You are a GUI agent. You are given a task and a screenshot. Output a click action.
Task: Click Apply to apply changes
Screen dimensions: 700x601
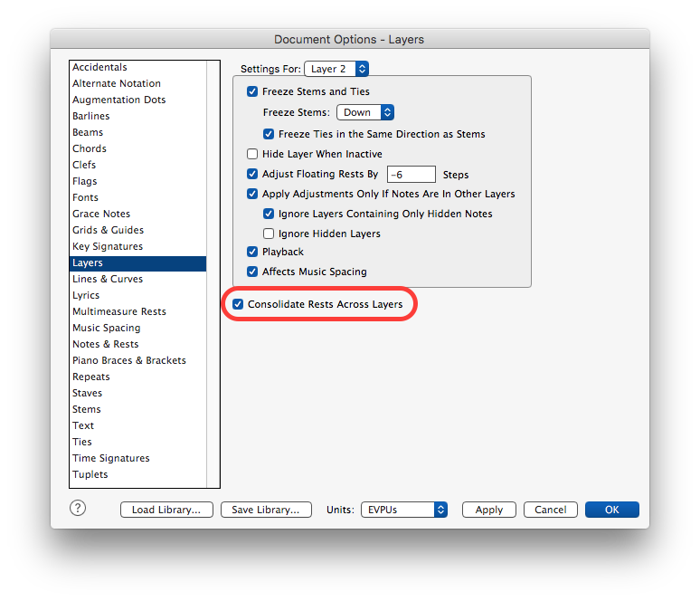pyautogui.click(x=488, y=510)
